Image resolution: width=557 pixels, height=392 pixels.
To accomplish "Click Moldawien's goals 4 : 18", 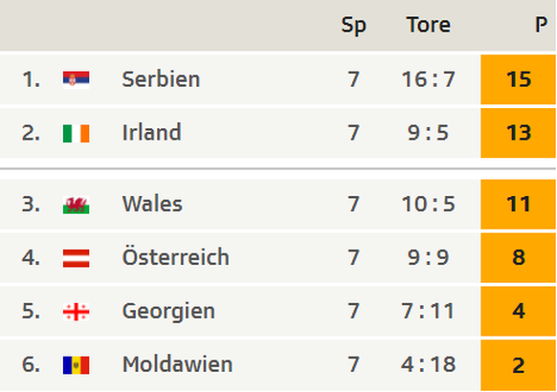I will coord(429,364).
